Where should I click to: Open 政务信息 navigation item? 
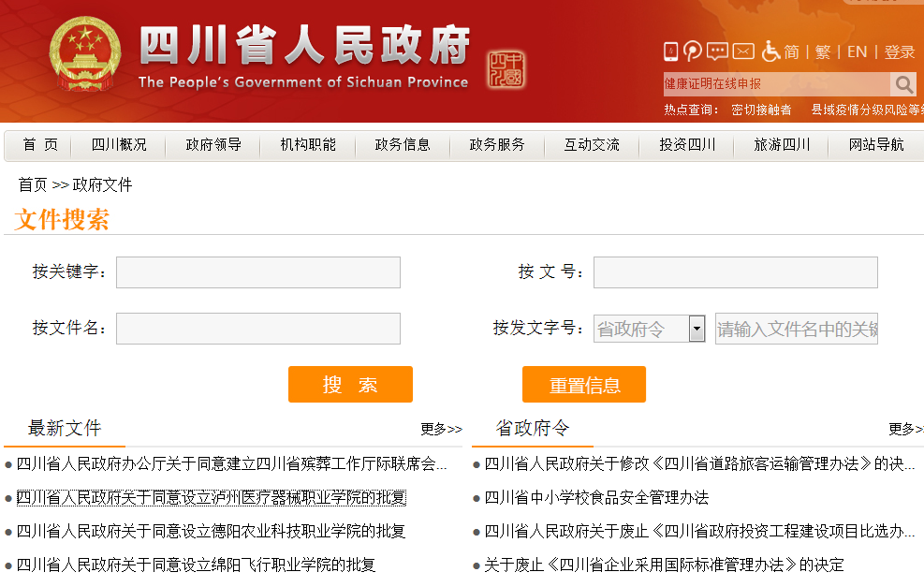click(x=403, y=144)
